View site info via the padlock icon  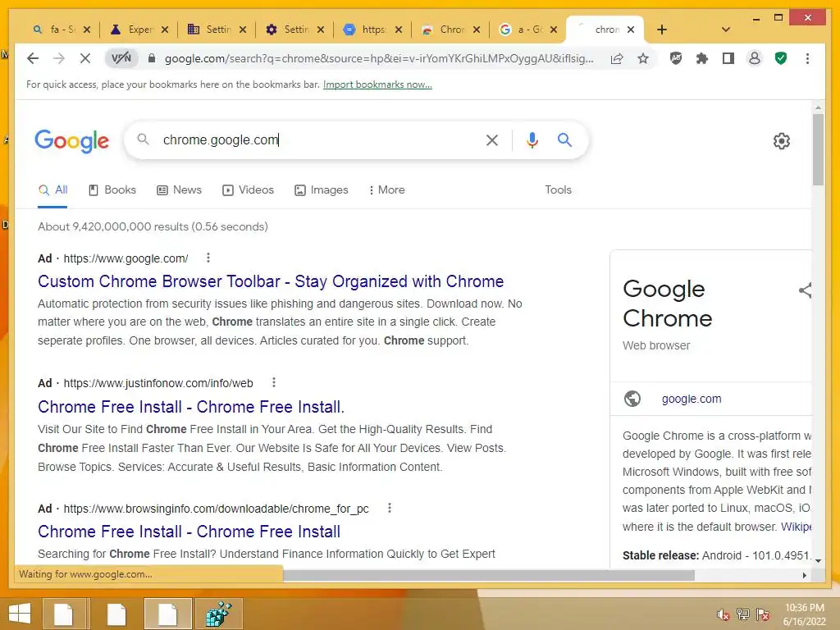(x=152, y=58)
